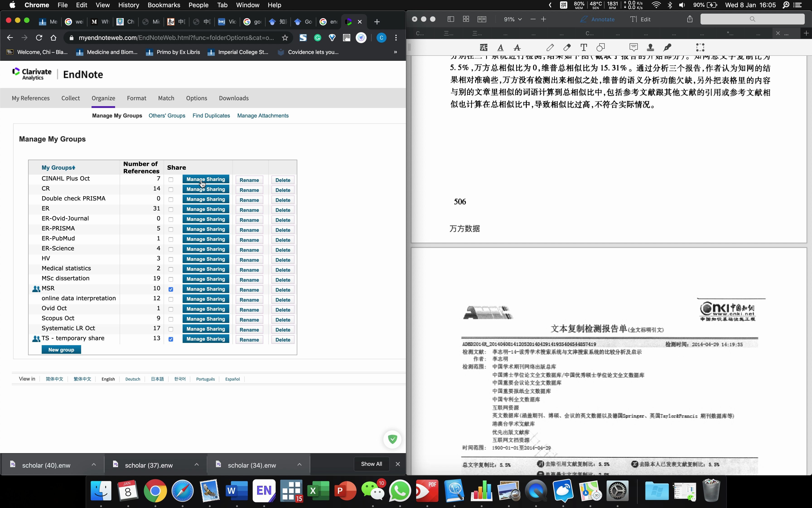Image resolution: width=812 pixels, height=508 pixels.
Task: Open the Chrome profile avatar
Action: coord(381,38)
